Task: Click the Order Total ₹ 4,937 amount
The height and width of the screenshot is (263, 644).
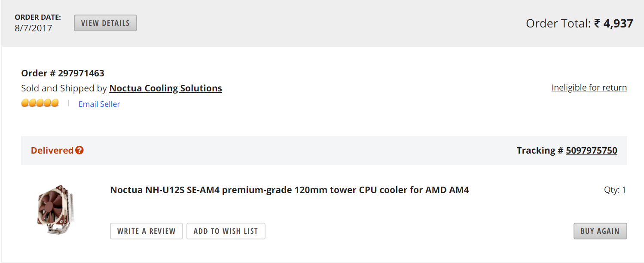Action: coord(613,23)
